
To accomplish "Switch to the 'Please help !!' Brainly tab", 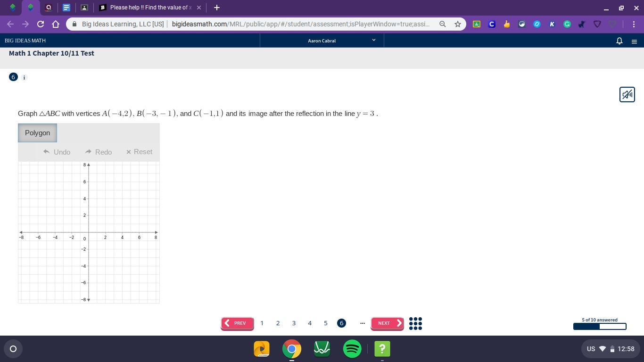I will click(x=151, y=8).
